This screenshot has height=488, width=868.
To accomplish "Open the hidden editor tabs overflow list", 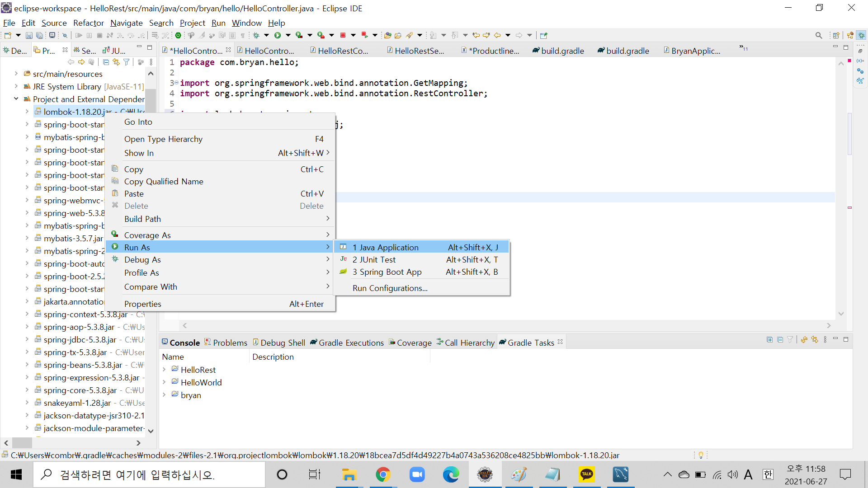I will click(x=743, y=47).
